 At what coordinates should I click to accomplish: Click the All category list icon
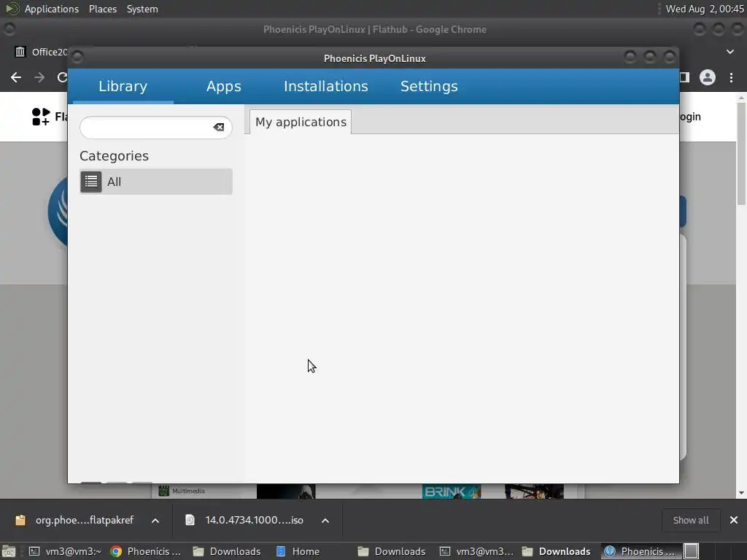point(91,182)
